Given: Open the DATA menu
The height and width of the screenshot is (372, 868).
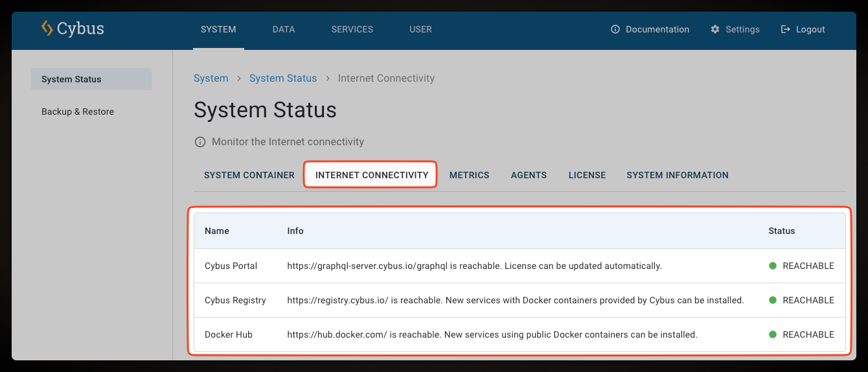Looking at the screenshot, I should click(284, 29).
